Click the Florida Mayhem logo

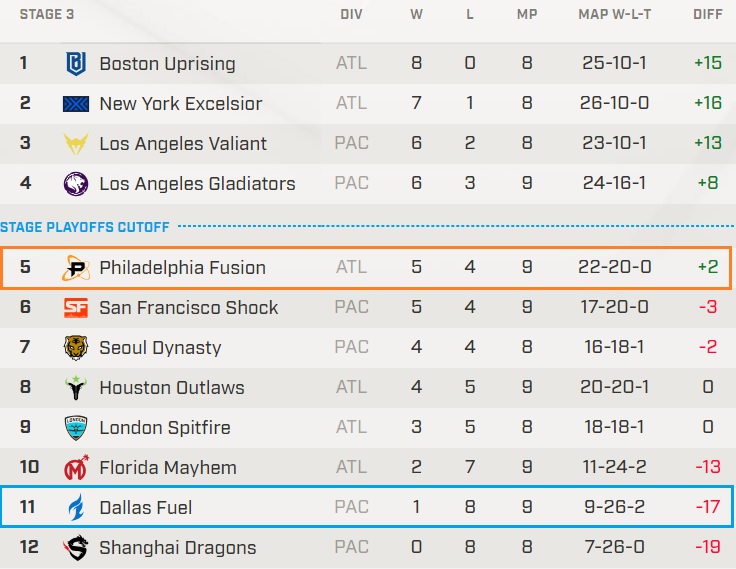click(x=76, y=467)
